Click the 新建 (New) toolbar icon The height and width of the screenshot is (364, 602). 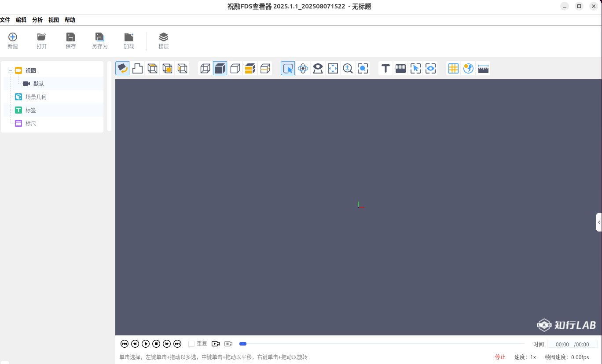(x=13, y=40)
